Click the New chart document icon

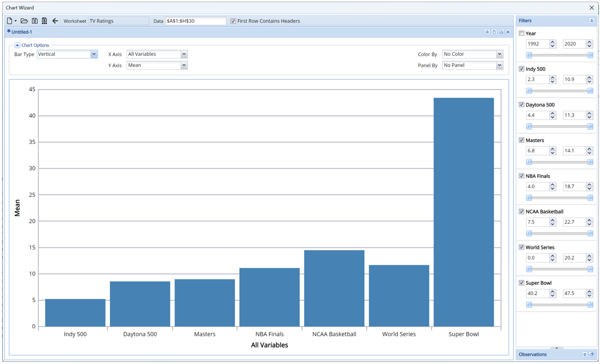[10, 21]
